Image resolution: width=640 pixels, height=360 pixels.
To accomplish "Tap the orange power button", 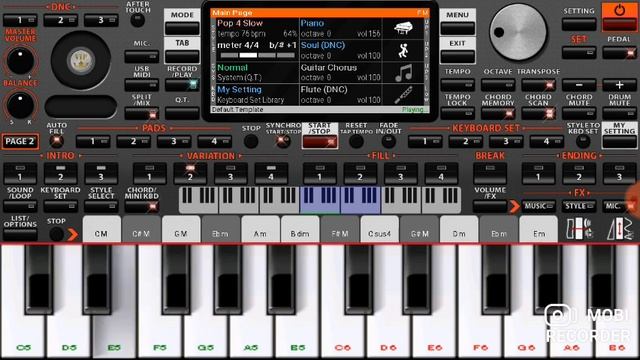I will pos(619,17).
